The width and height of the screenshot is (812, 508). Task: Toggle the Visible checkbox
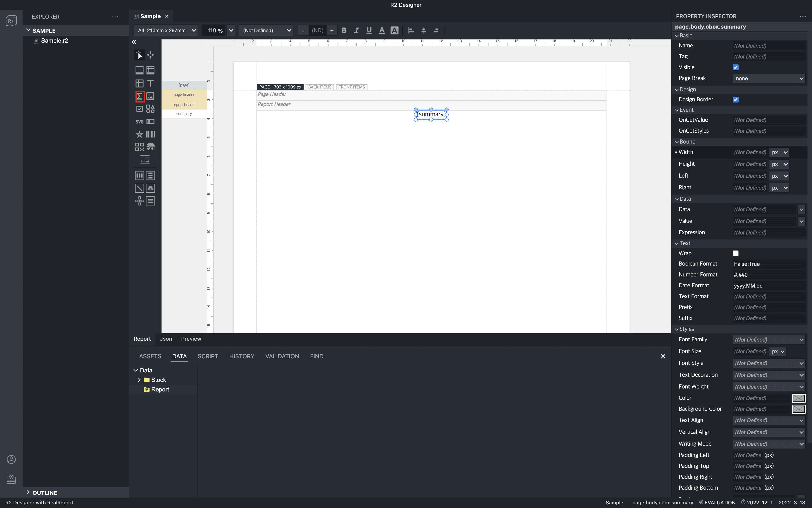(735, 67)
